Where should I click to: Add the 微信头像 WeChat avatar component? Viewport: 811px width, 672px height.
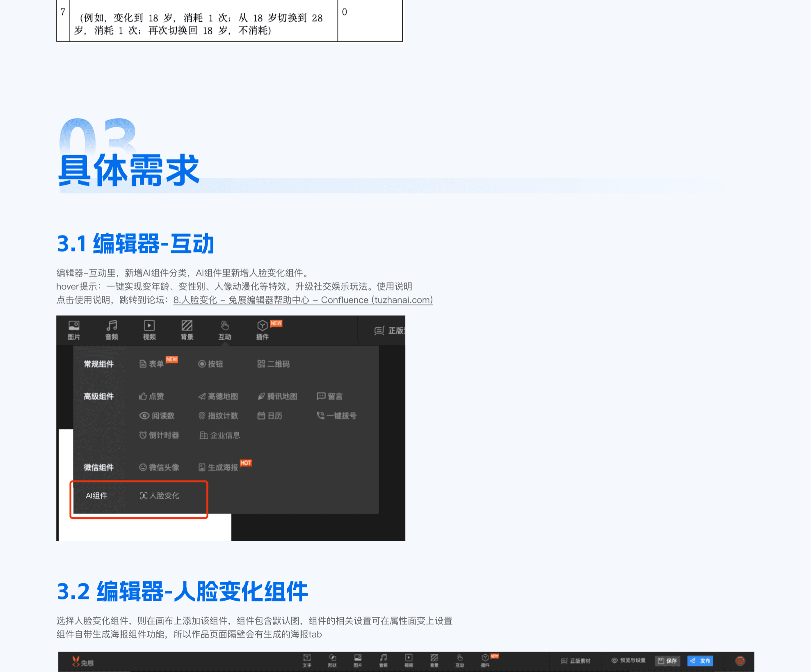(159, 467)
